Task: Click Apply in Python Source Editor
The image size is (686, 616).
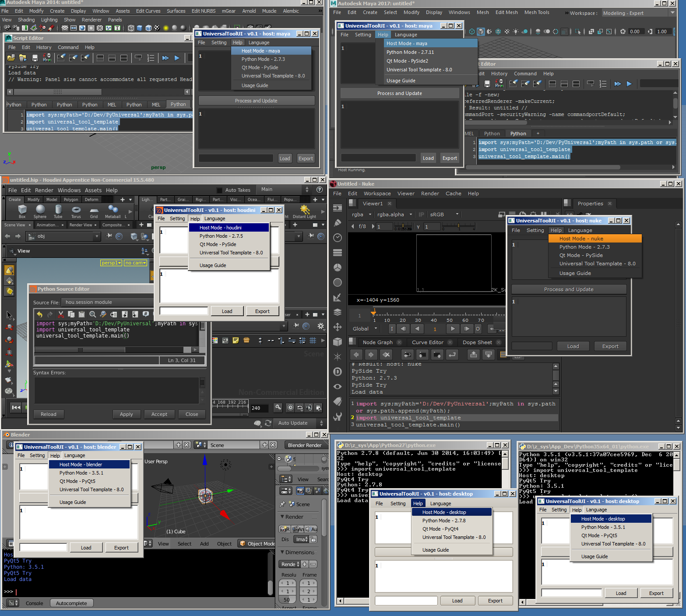Action: click(126, 414)
